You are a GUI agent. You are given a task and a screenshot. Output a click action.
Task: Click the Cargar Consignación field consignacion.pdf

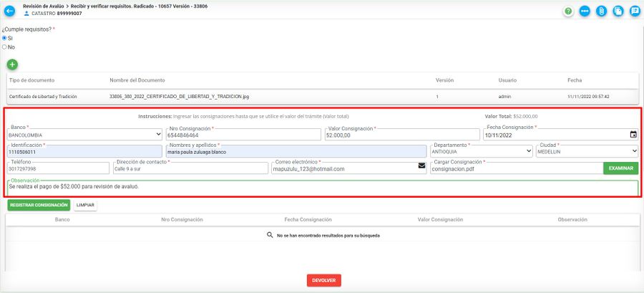[x=516, y=168]
